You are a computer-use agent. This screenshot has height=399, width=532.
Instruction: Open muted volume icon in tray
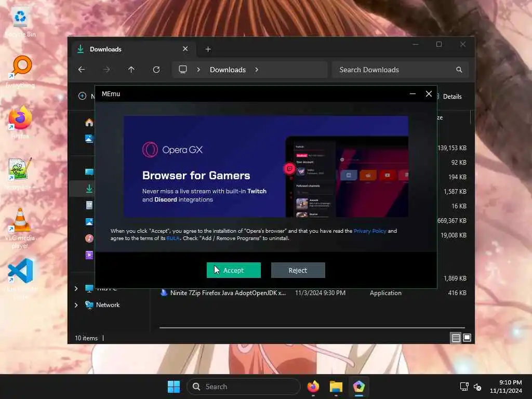[x=477, y=387]
